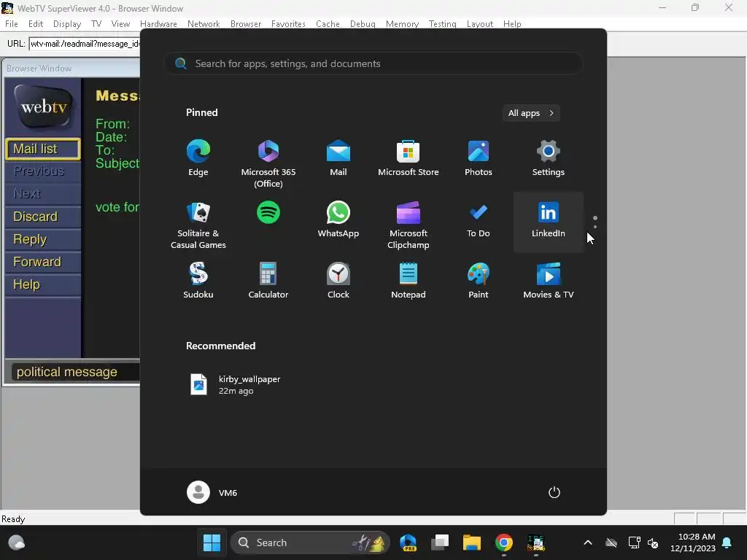This screenshot has height=560, width=747.
Task: Launch WhatsApp from pinned apps
Action: click(x=338, y=219)
